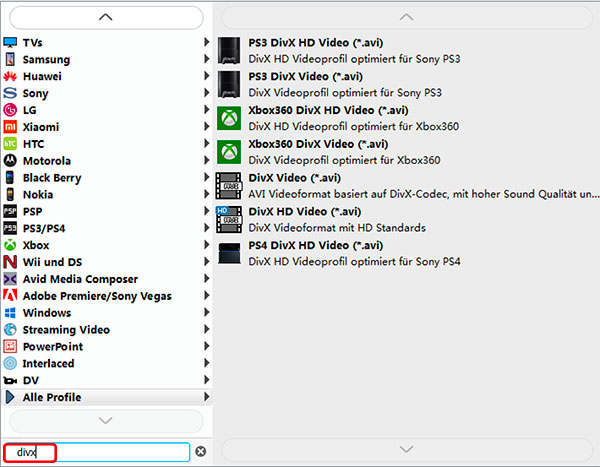Click the Sony S logo icon

point(10,93)
